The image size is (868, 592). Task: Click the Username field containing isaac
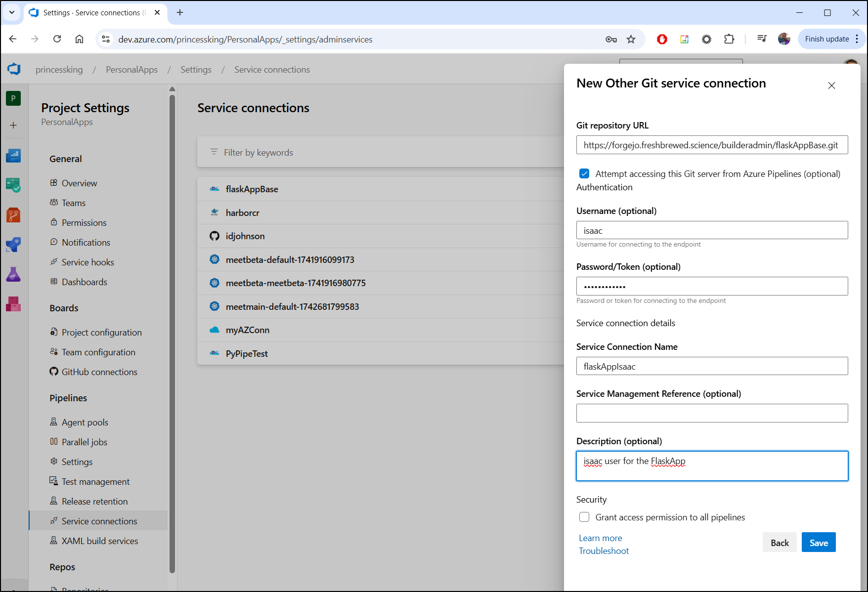712,230
